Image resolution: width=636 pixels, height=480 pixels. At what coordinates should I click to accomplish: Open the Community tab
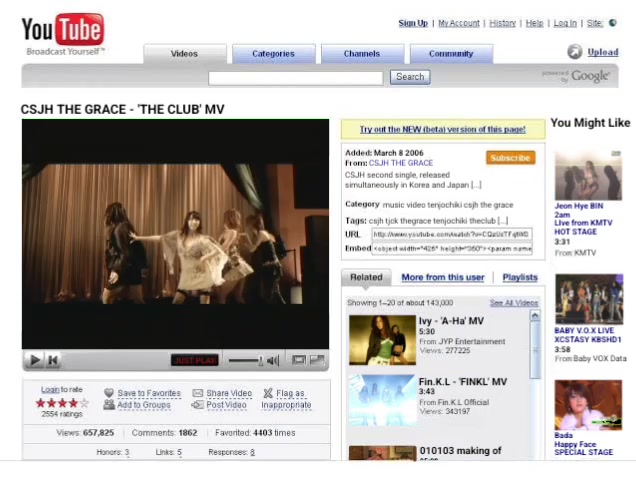[x=451, y=54]
